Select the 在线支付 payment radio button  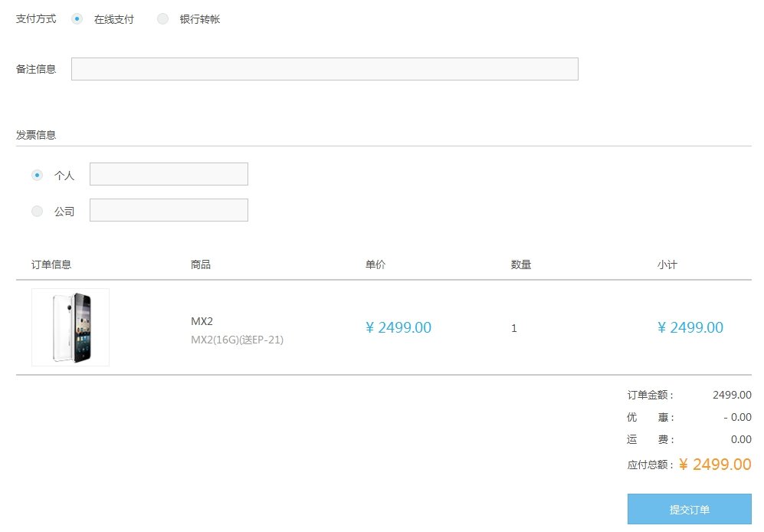(x=77, y=19)
